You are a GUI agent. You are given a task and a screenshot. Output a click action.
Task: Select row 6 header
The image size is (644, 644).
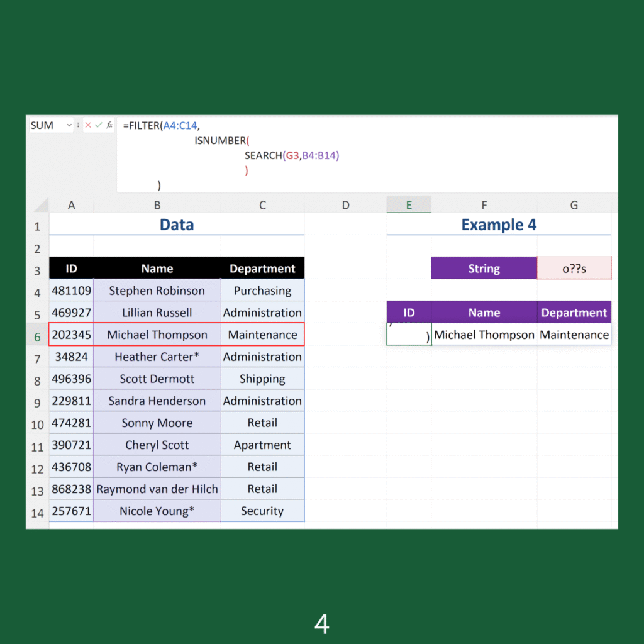(x=37, y=336)
